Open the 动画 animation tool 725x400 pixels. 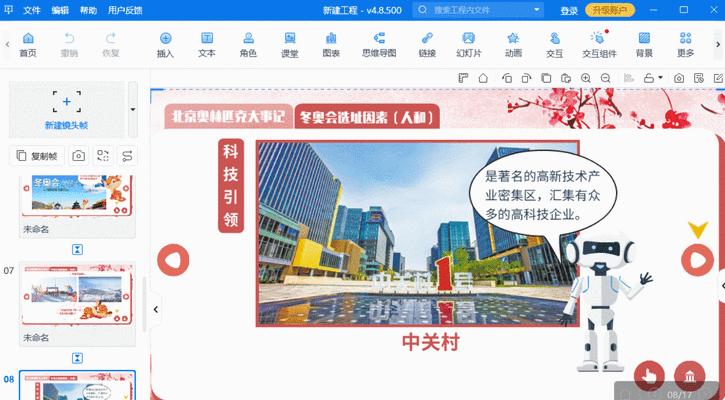click(513, 45)
